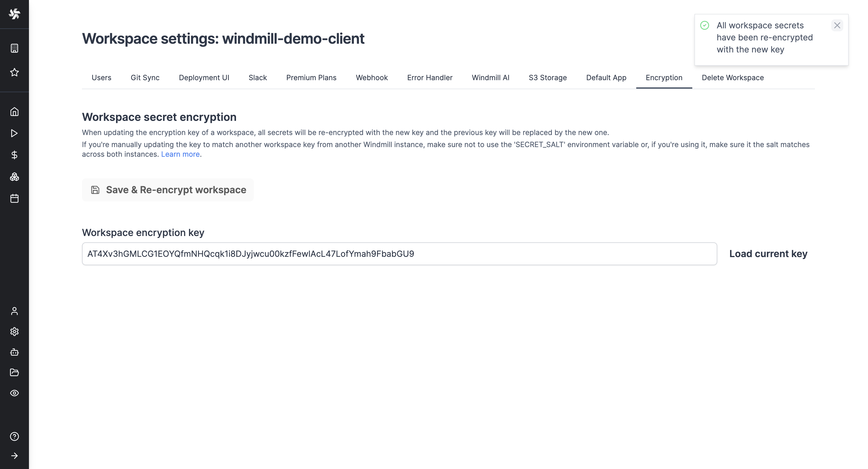Open Schedules calendar icon in sidebar
The height and width of the screenshot is (469, 868).
[x=14, y=198]
